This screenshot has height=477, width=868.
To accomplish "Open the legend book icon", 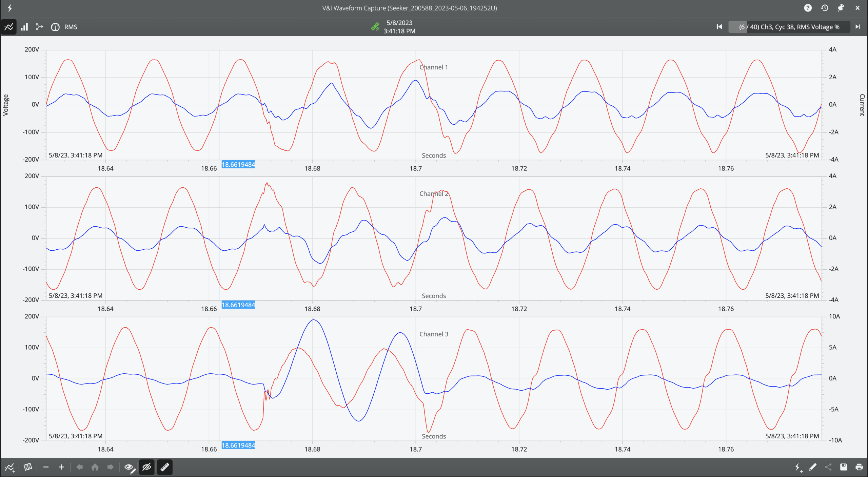I will [x=28, y=467].
